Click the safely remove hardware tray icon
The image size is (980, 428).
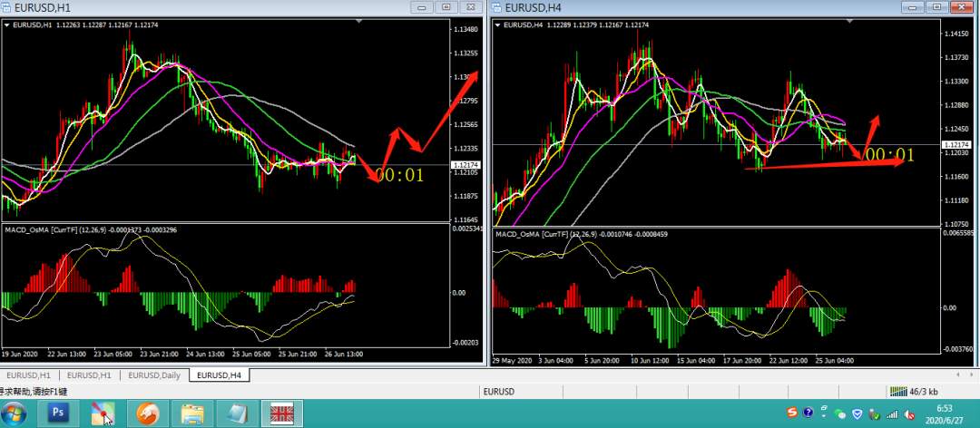coord(875,414)
